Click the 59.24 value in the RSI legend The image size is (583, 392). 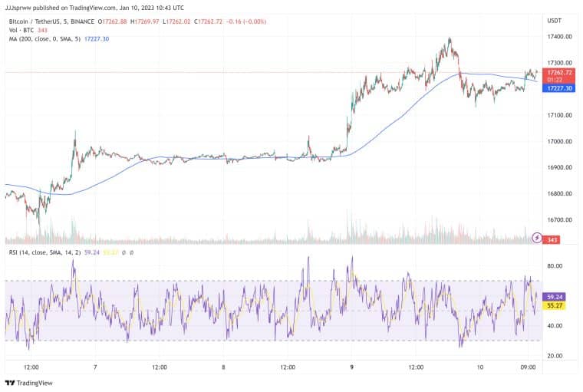point(92,252)
